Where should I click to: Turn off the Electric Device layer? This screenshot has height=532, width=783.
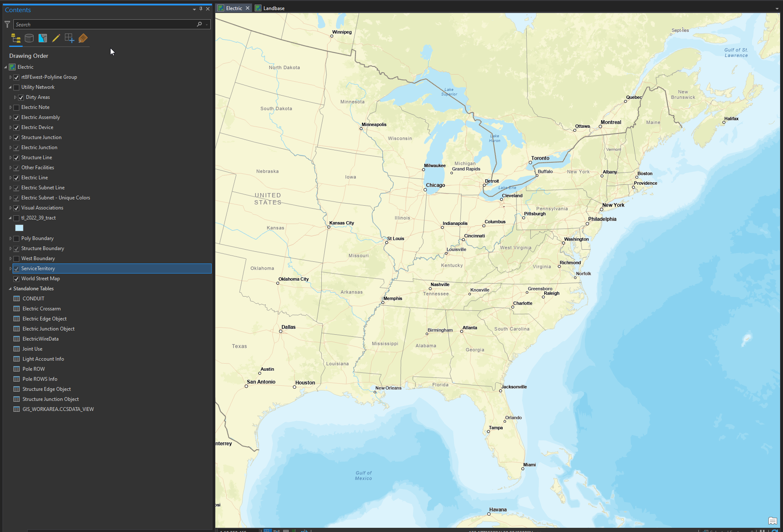coord(16,127)
